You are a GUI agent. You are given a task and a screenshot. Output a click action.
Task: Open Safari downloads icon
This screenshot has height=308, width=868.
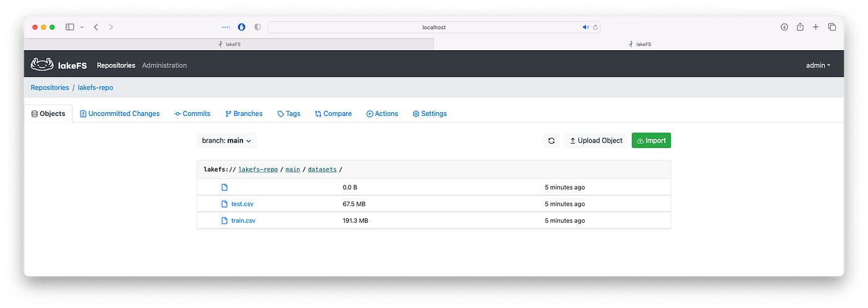(x=784, y=27)
